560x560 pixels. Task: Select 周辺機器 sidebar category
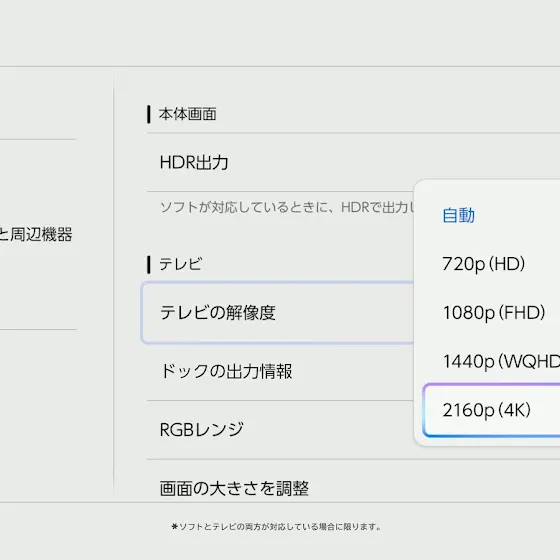coord(36,235)
